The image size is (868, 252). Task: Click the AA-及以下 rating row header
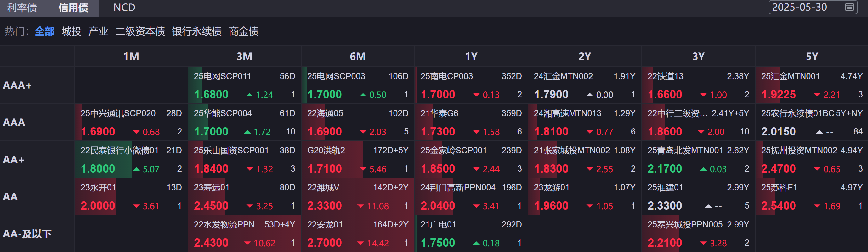(27, 233)
